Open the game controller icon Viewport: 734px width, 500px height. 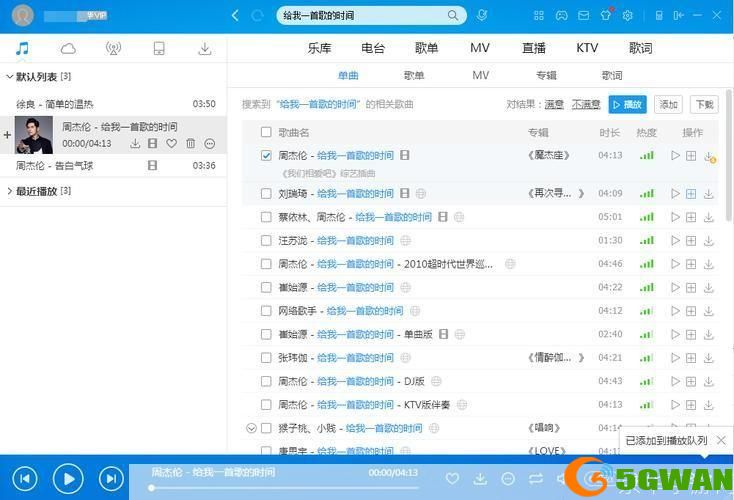pos(561,15)
